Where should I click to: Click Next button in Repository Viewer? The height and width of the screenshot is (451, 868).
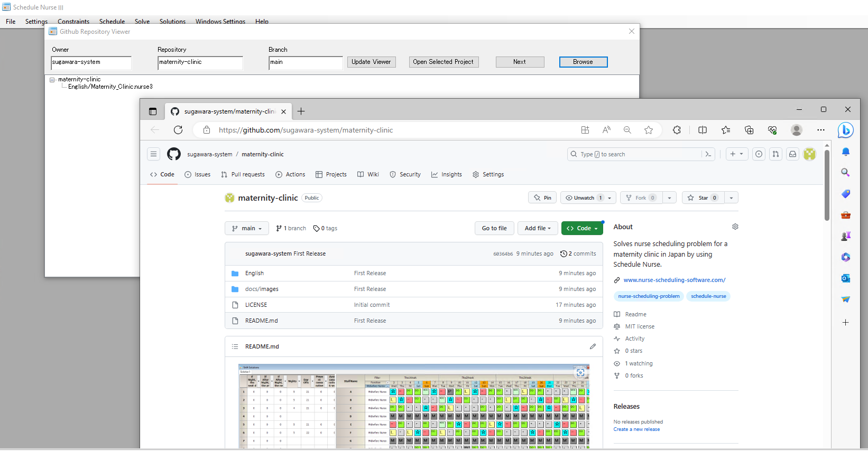pyautogui.click(x=520, y=62)
